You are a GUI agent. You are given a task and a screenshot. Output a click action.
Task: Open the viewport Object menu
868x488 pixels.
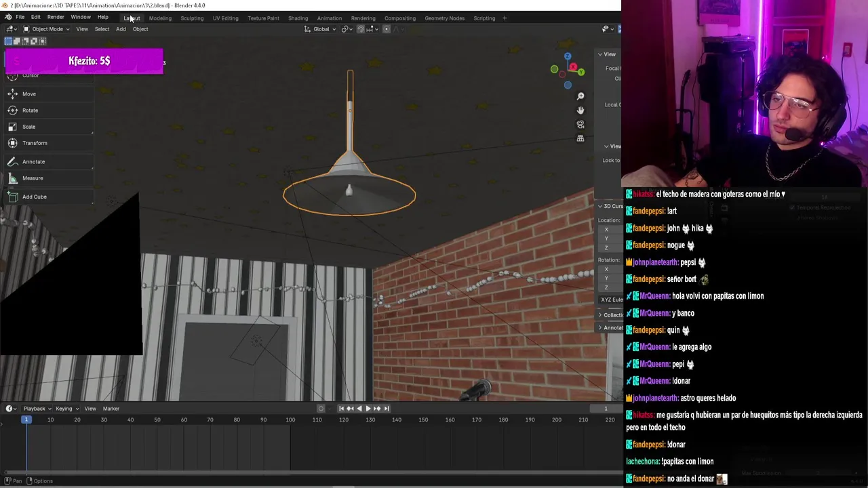coord(140,29)
